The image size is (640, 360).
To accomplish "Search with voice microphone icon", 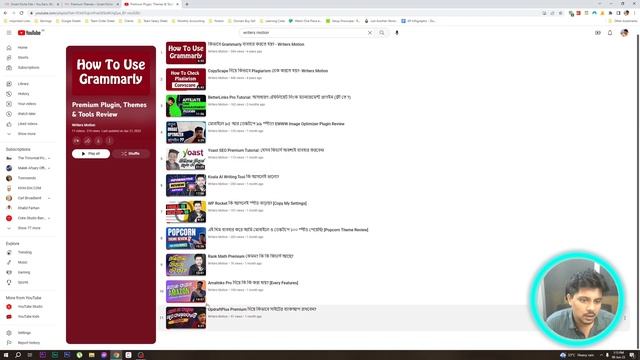I will pos(397,33).
